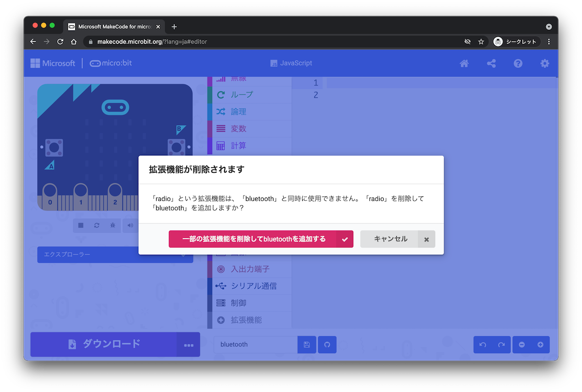This screenshot has width=582, height=392.
Task: Open the Home icon in header
Action: tap(464, 63)
